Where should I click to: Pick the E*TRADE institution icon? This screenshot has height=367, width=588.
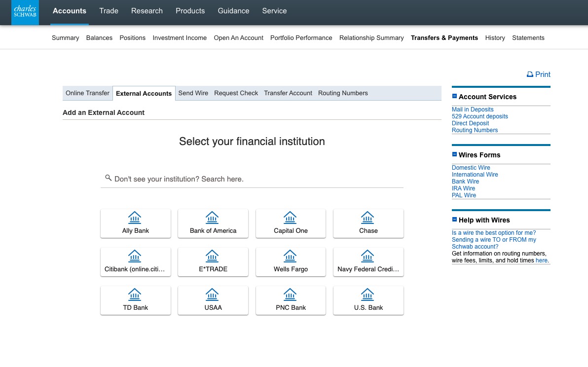click(212, 256)
